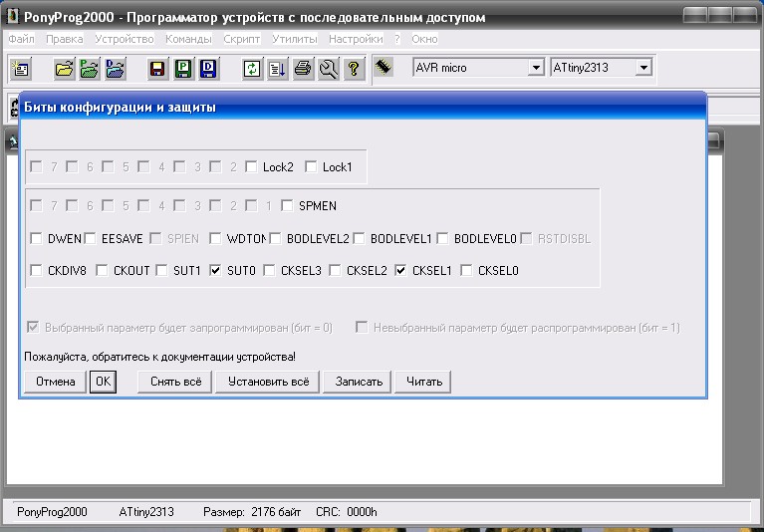This screenshot has width=764, height=532.
Task: Click the chip icon beside device selector
Action: [383, 67]
